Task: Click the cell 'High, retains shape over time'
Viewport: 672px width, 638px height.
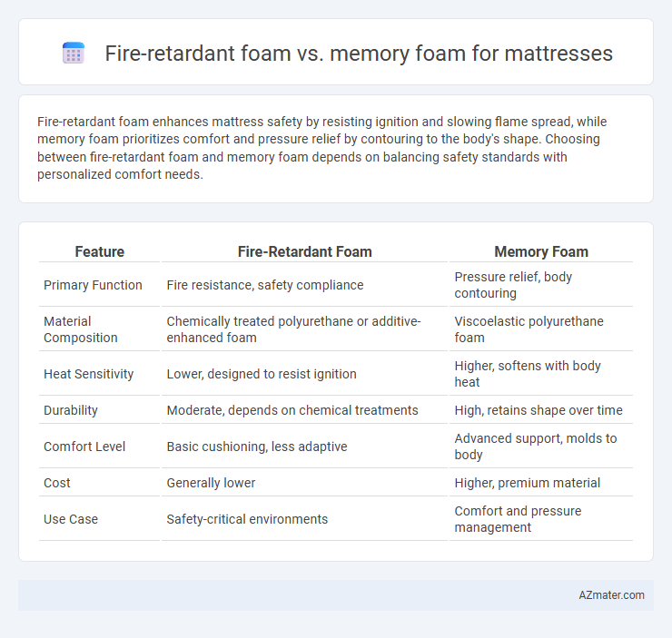Action: [541, 410]
